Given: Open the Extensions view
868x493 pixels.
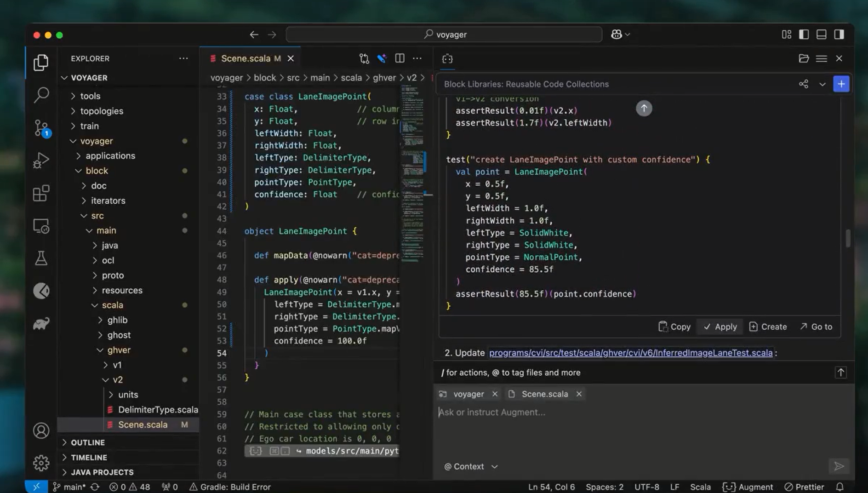Looking at the screenshot, I should click(41, 193).
